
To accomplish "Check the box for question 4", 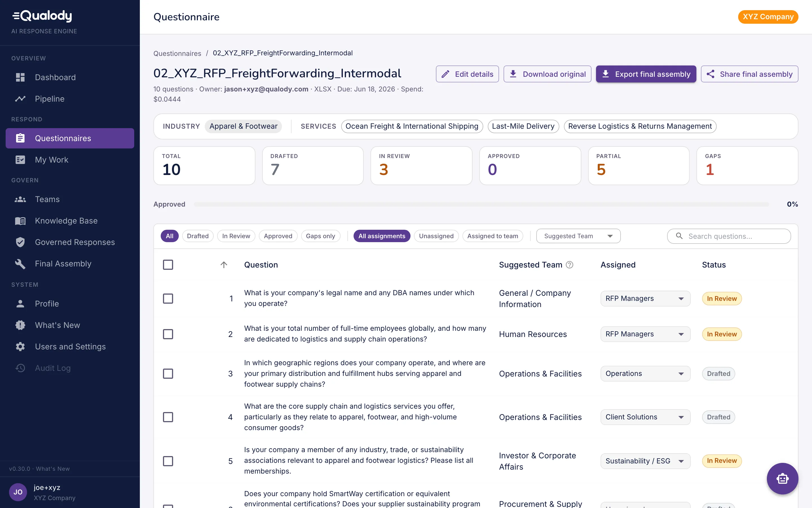I will point(168,417).
